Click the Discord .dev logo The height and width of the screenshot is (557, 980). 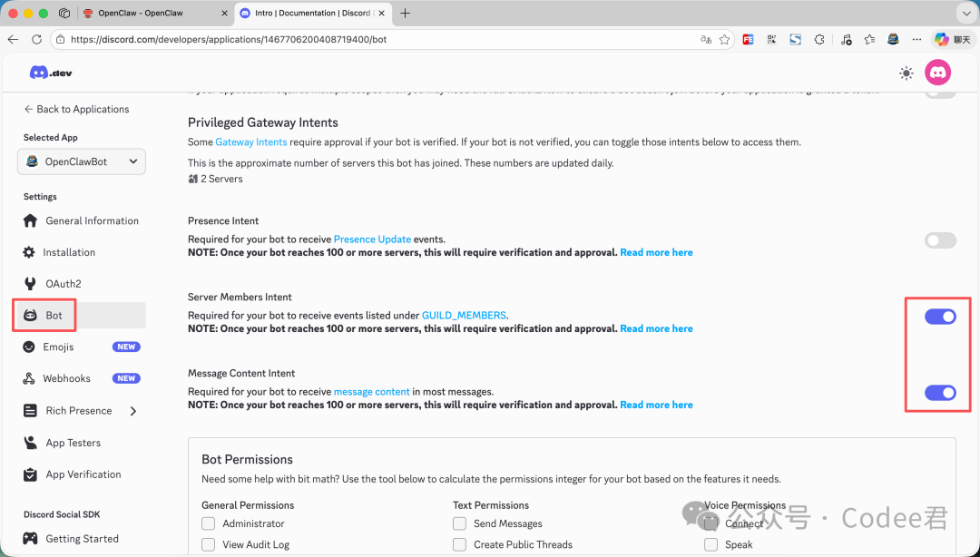click(51, 73)
